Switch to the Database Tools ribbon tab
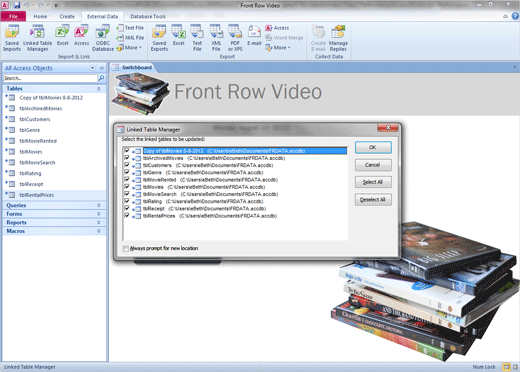This screenshot has width=520, height=372. (148, 16)
